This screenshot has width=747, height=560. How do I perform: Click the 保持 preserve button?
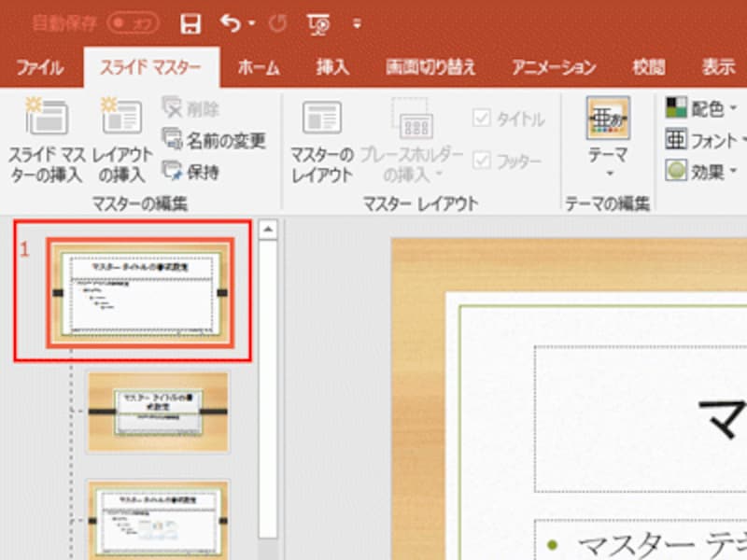(191, 172)
